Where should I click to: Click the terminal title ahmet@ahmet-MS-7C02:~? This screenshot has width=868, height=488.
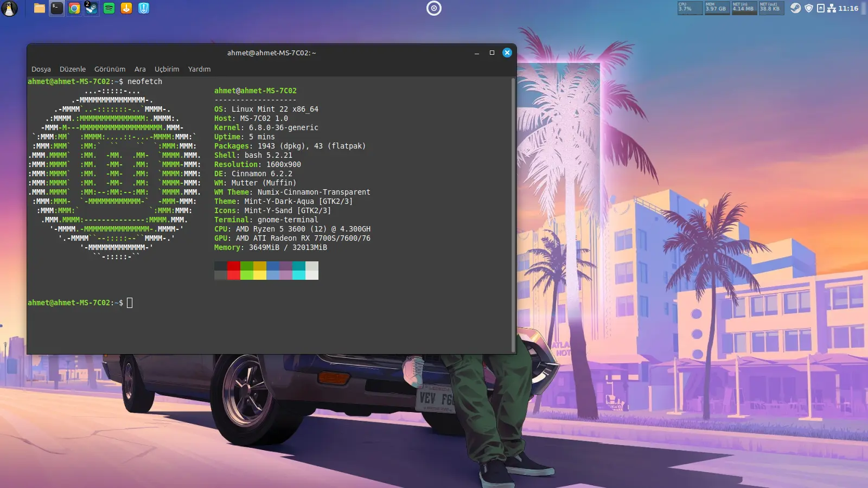(271, 53)
